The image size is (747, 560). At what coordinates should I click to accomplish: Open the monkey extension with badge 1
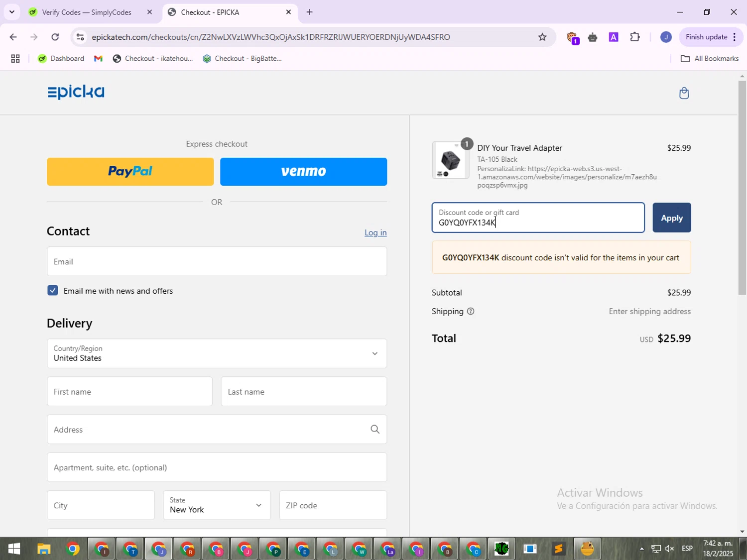(572, 37)
